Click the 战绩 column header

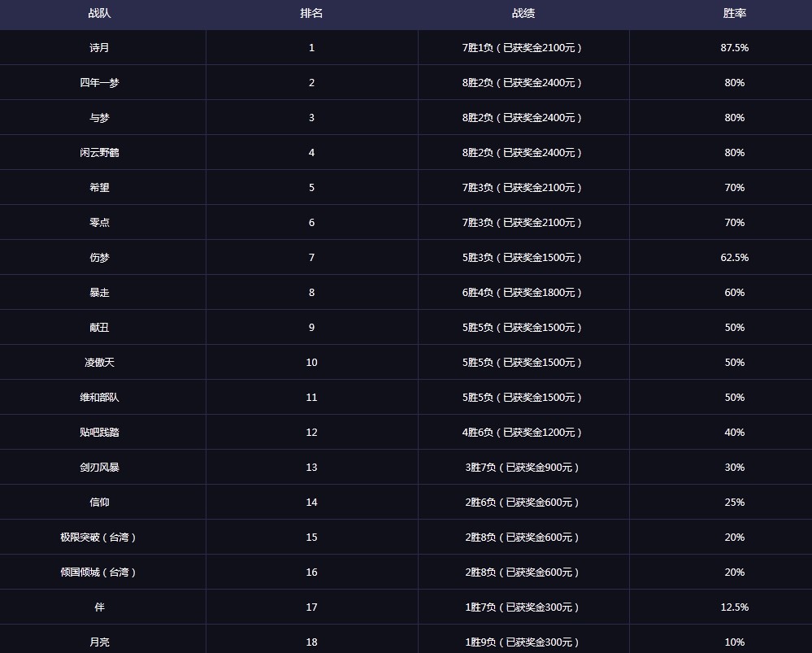[523, 14]
